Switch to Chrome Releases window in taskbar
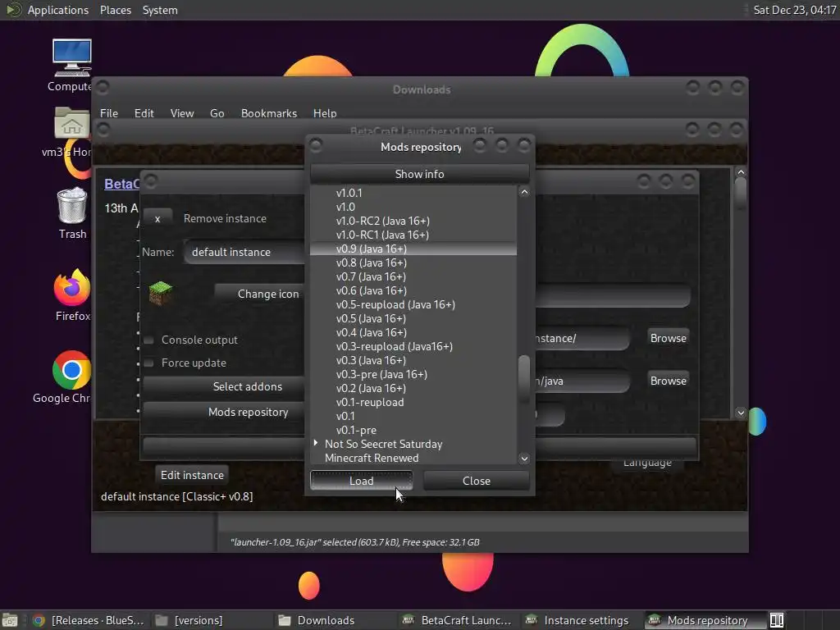 [89, 620]
